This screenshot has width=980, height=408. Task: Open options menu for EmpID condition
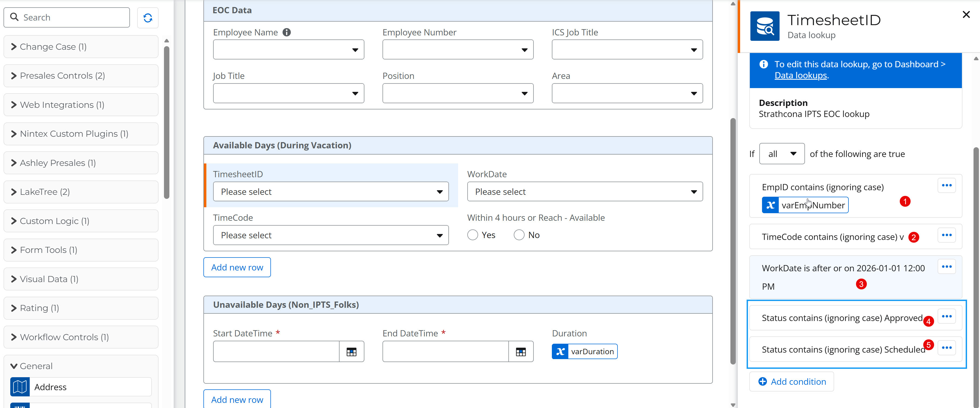946,185
